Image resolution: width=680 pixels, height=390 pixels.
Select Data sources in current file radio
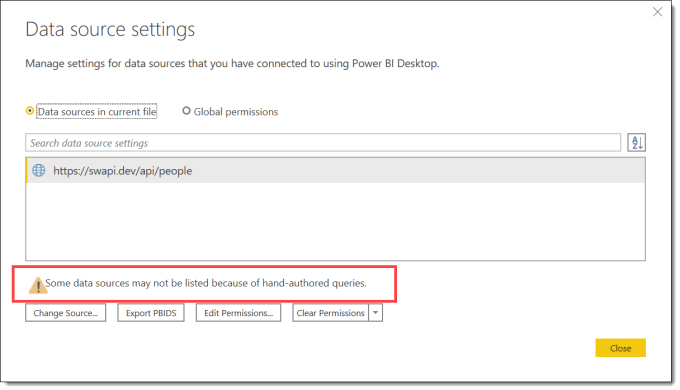tap(29, 111)
